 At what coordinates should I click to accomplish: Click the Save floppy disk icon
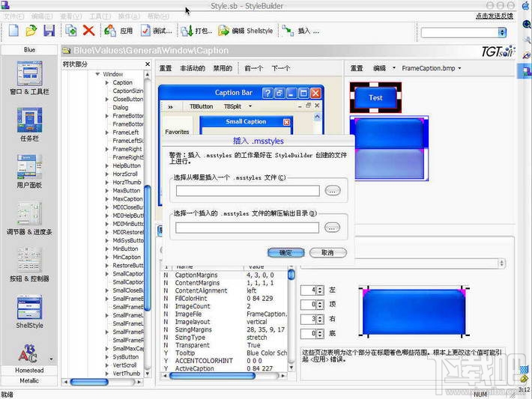[x=49, y=31]
